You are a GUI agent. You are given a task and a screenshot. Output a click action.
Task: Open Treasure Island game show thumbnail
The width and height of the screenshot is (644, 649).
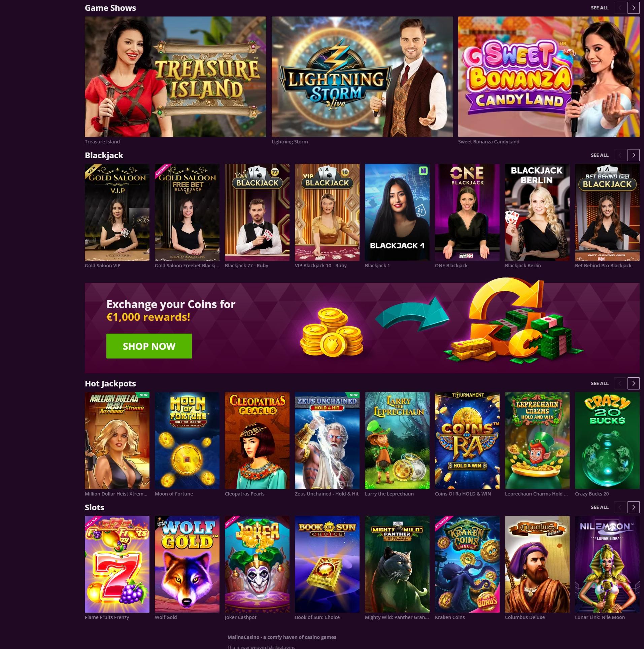(x=175, y=77)
